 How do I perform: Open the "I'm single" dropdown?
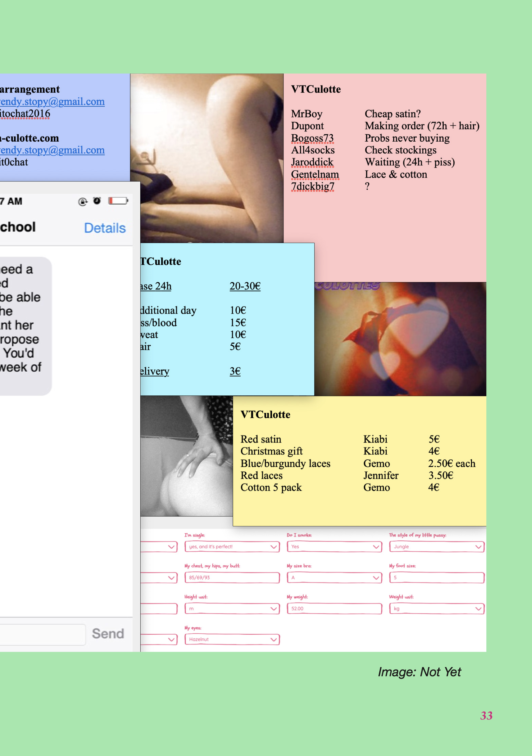[x=232, y=547]
